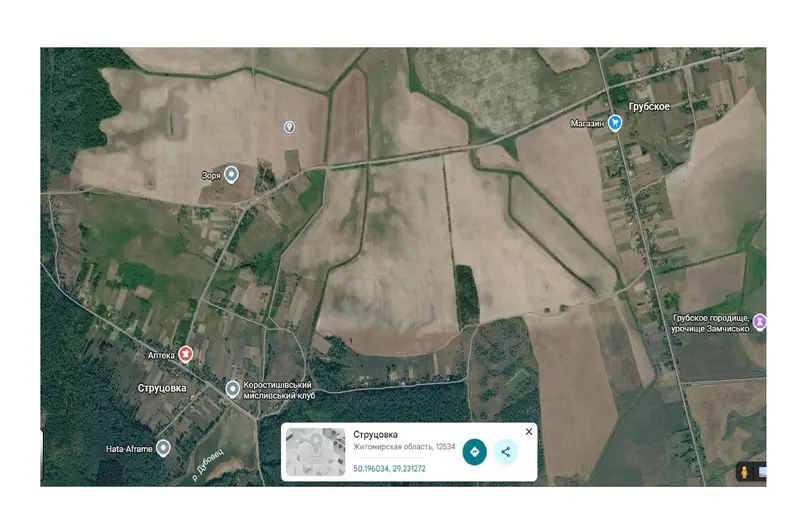
Task: Activate the yellow Pegman Street View figure
Action: point(744,471)
